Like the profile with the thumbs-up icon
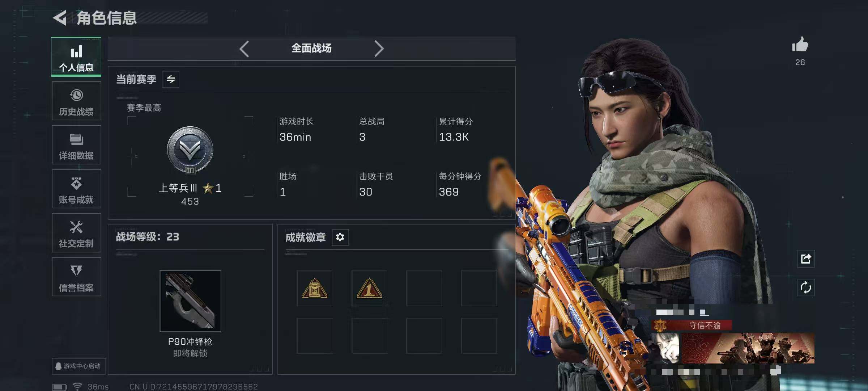Screen dimensions: 868x391 coord(800,45)
